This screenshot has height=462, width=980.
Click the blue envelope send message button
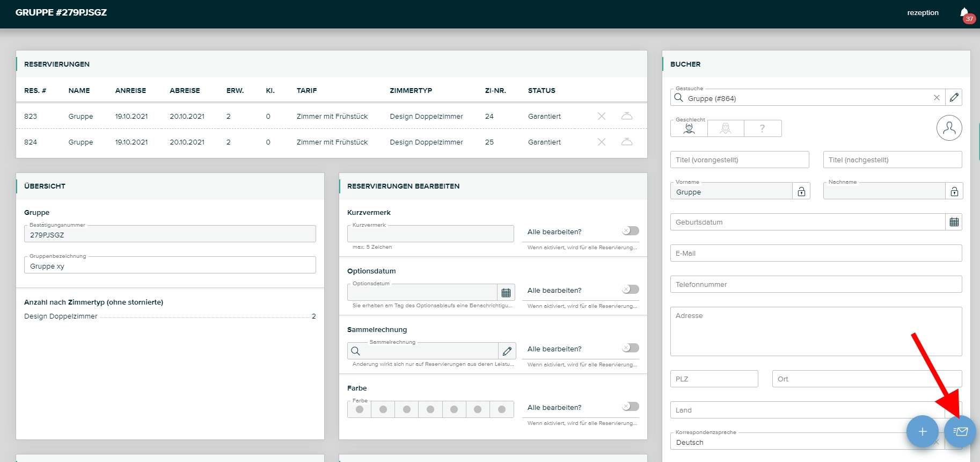pos(960,431)
